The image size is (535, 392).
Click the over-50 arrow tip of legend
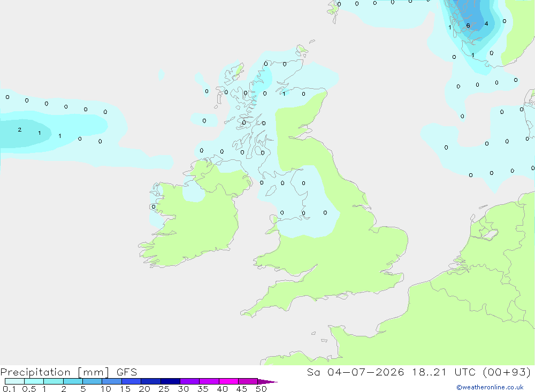267,382
